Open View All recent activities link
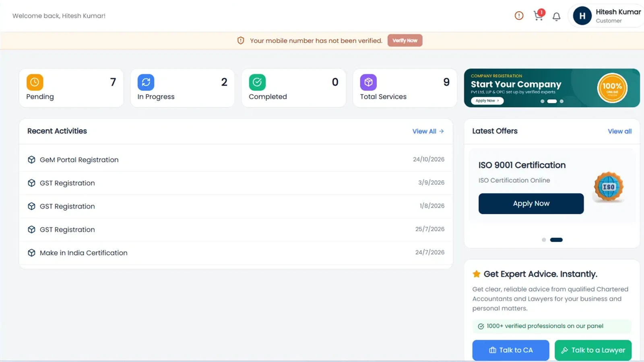The image size is (644, 362). click(428, 131)
